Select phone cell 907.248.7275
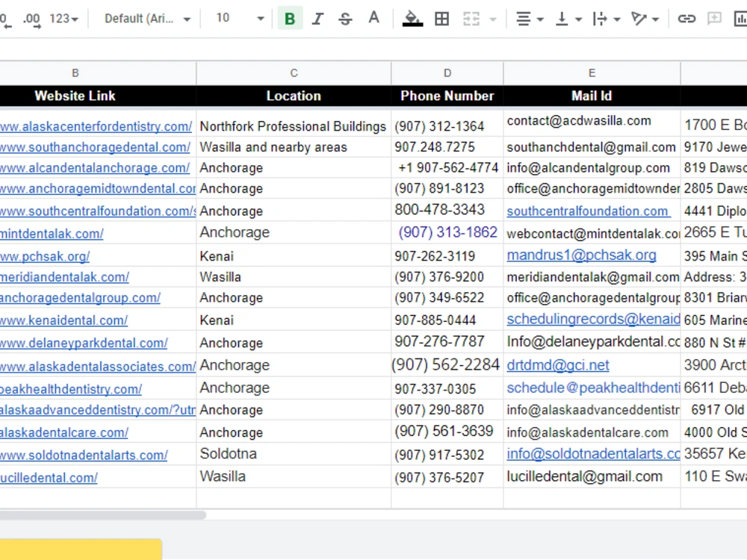 447,147
